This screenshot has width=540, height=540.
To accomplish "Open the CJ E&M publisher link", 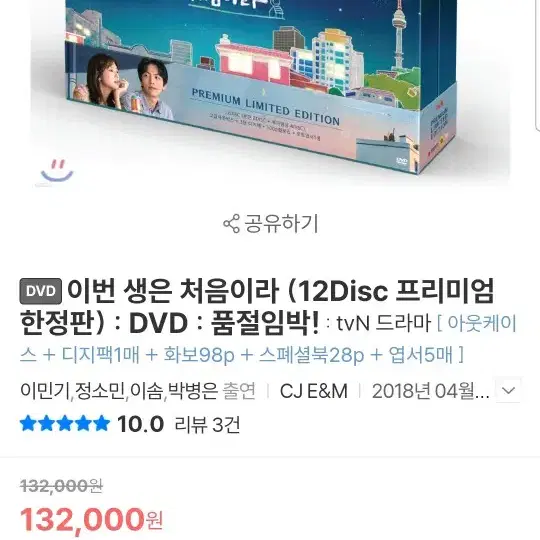I will [314, 391].
